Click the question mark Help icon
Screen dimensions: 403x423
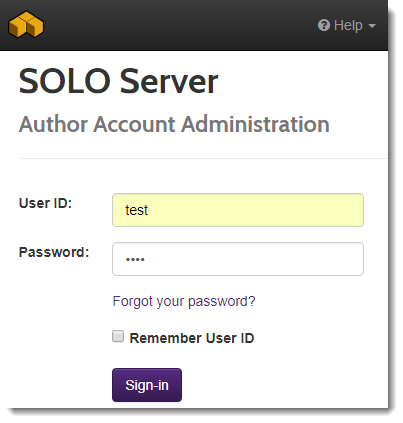tap(324, 25)
